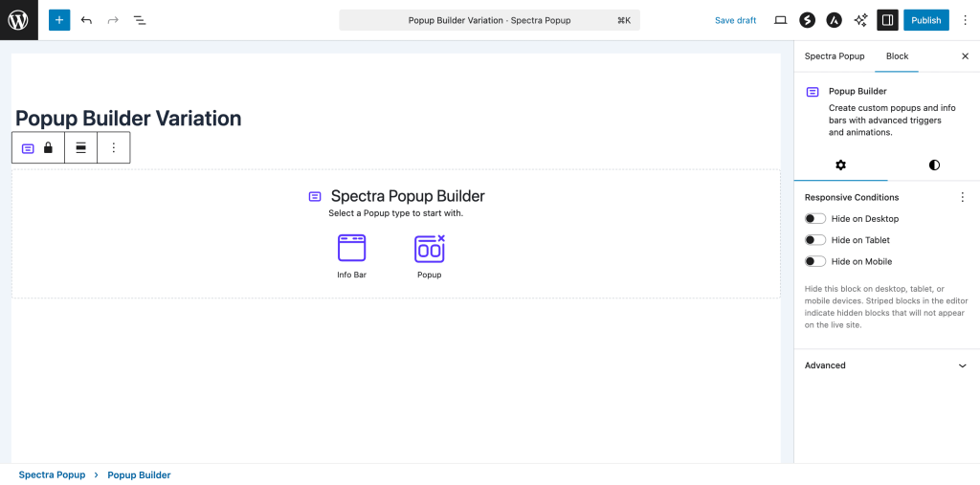
Task: Toggle Hide on Mobile switch
Action: [815, 261]
